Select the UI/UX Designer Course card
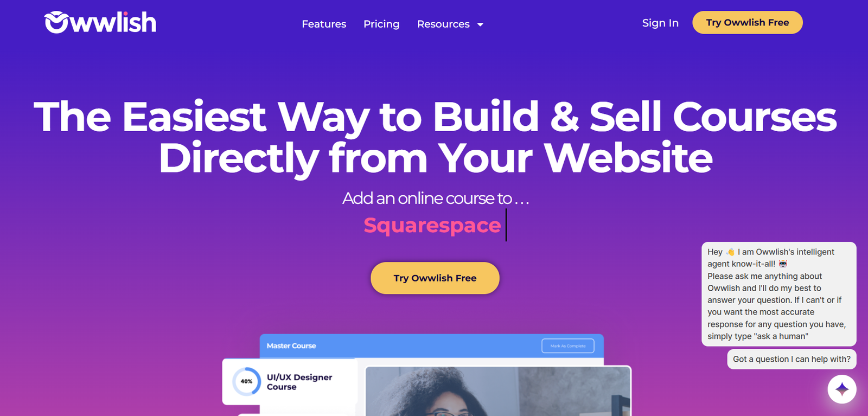The height and width of the screenshot is (416, 868). (290, 382)
